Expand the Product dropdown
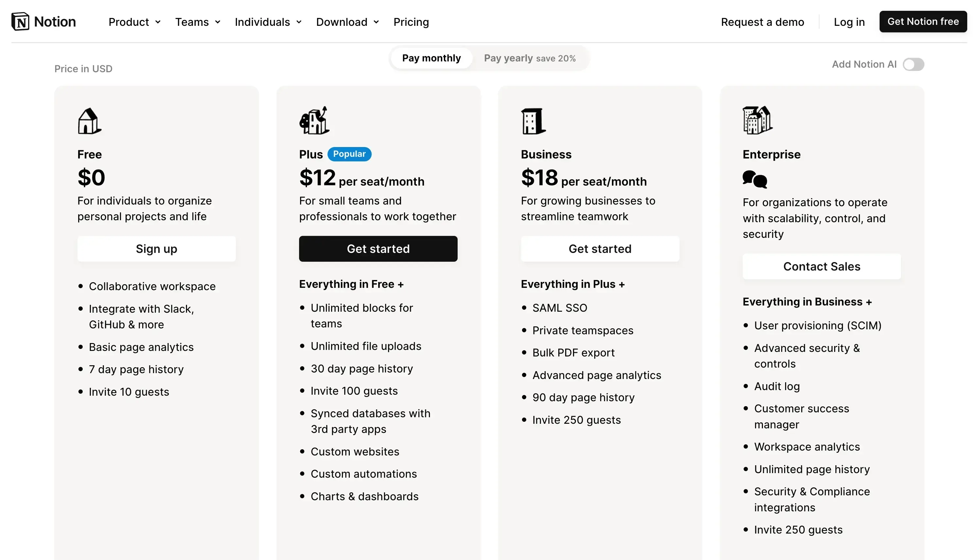978x560 pixels. coord(134,22)
